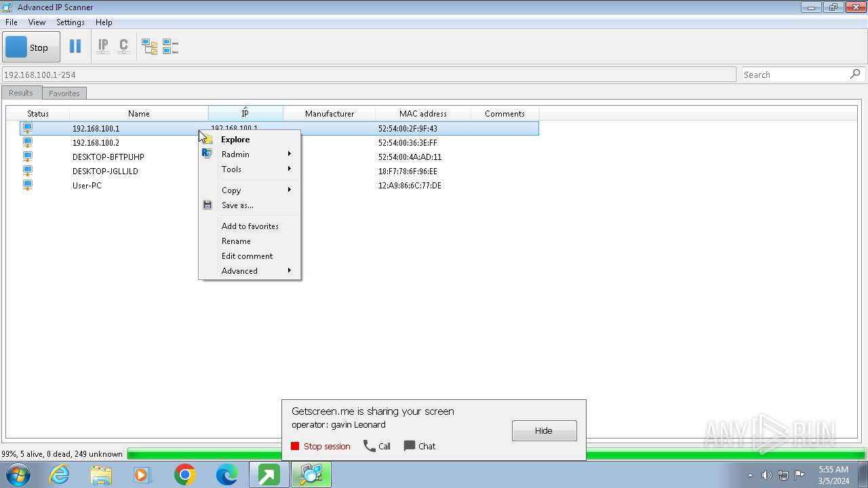Open File Explorer from the taskbar
Image resolution: width=868 pixels, height=488 pixels.
pyautogui.click(x=101, y=475)
